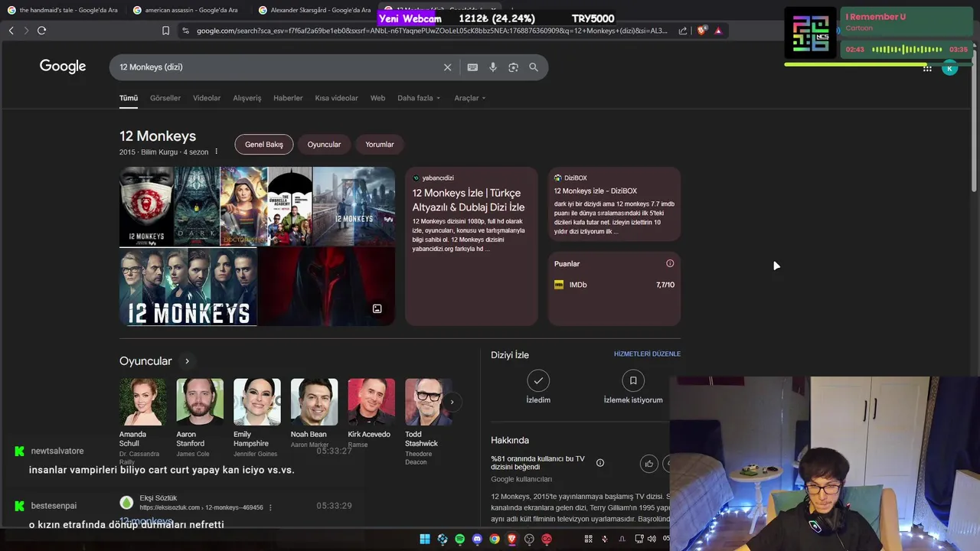Switch to the Görseller tab
The width and height of the screenshot is (980, 551).
(x=165, y=98)
